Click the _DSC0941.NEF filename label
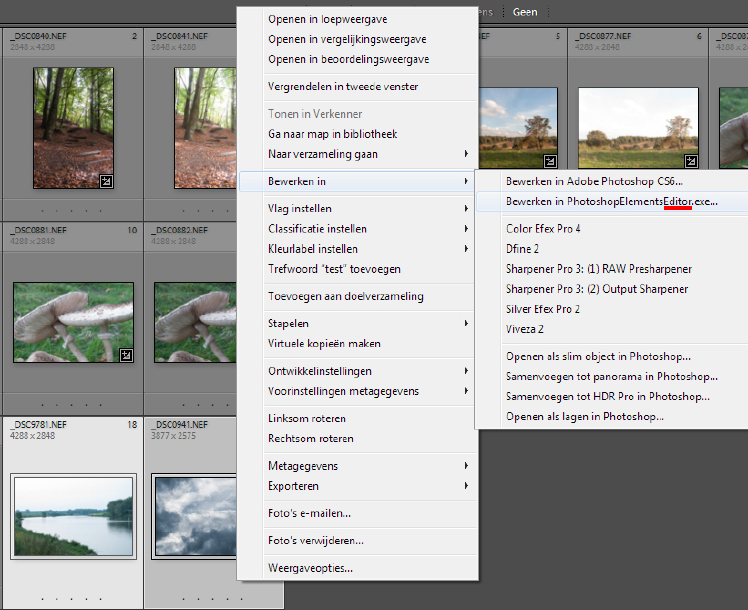The image size is (748, 610). coord(180,424)
